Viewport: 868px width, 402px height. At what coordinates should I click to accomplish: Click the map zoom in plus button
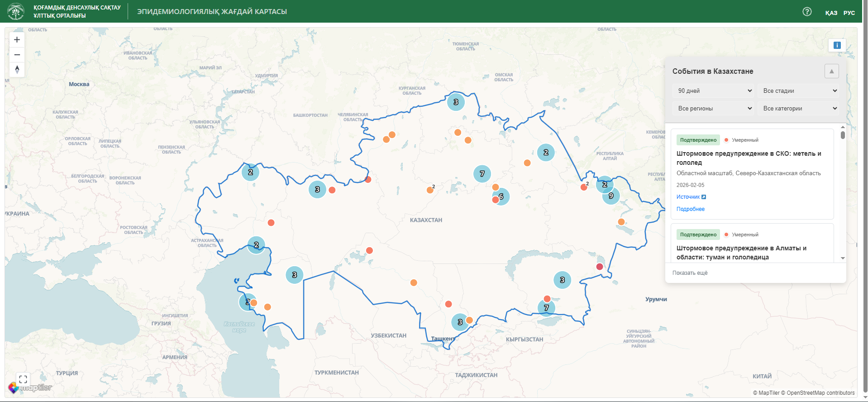17,40
